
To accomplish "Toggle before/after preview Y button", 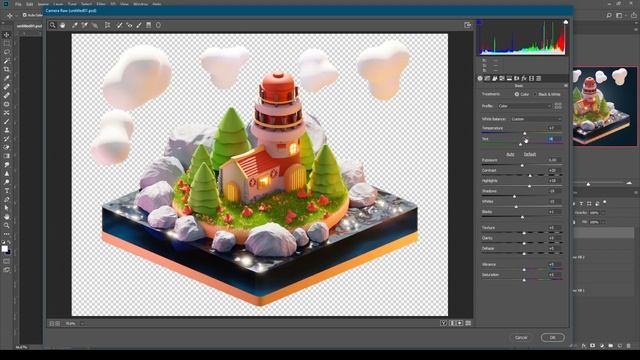I will 444,323.
